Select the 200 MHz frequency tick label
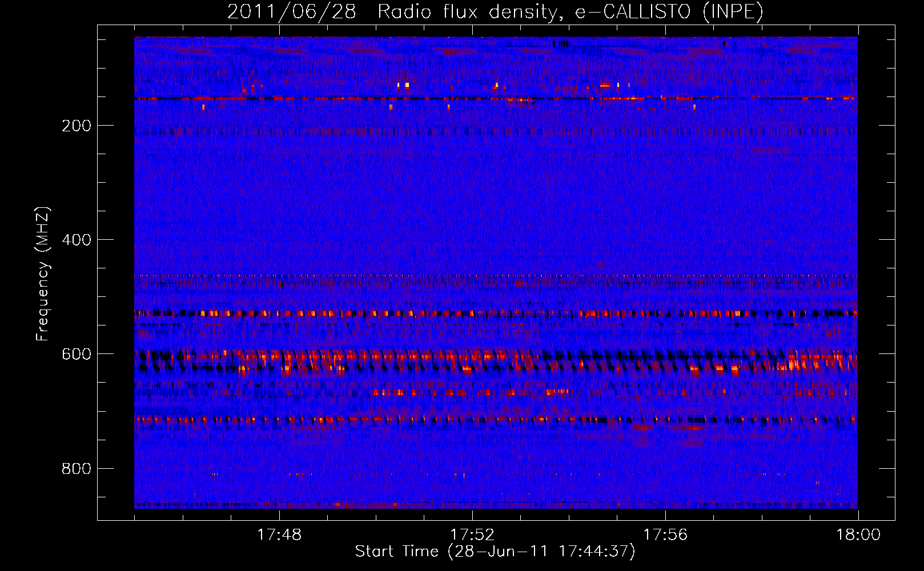Screen dimensions: 924x571 77,126
